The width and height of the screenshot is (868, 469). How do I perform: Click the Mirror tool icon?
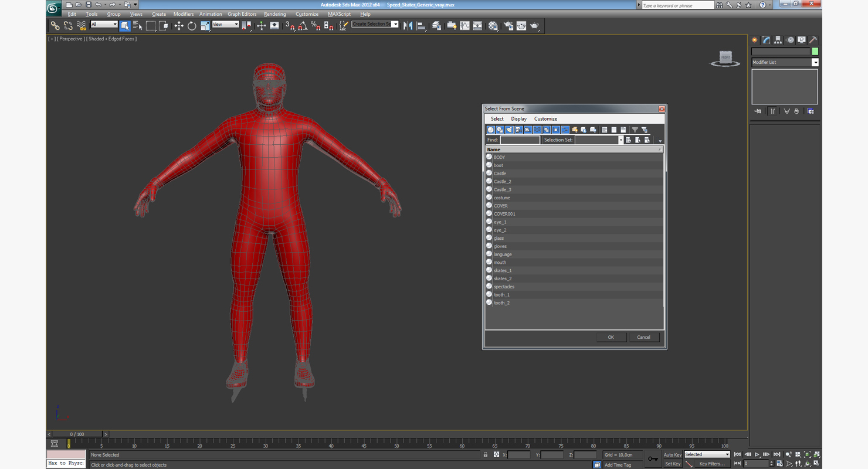coord(408,25)
